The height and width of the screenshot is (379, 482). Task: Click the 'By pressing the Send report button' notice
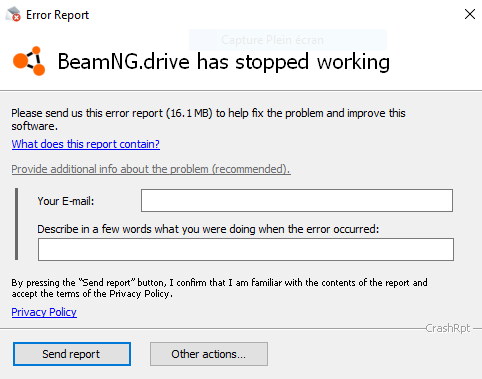[219, 288]
